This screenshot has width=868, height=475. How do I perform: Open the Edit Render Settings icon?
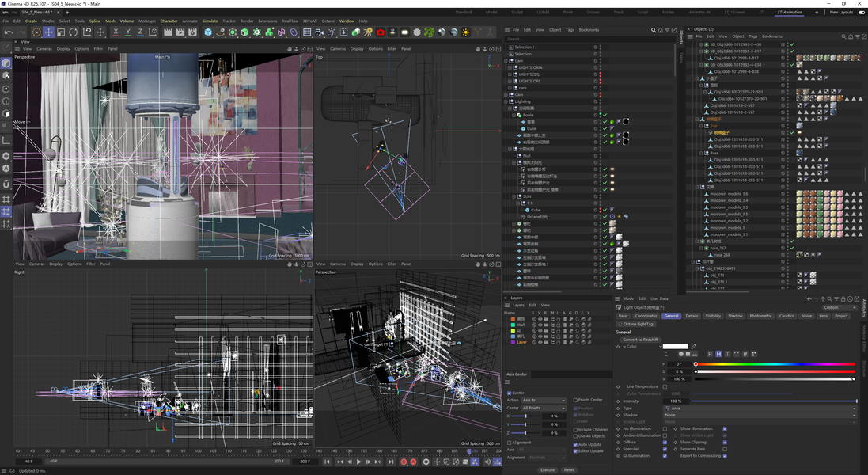pyautogui.click(x=192, y=32)
